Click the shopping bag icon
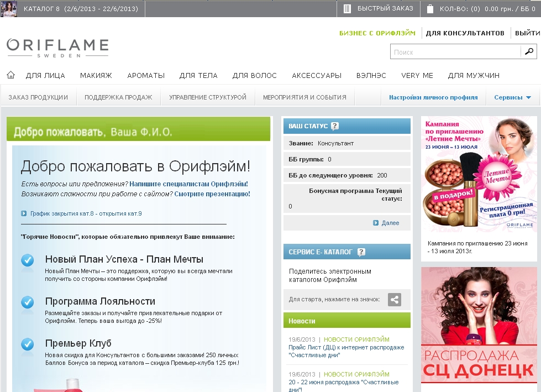The width and height of the screenshot is (541, 392). click(430, 9)
